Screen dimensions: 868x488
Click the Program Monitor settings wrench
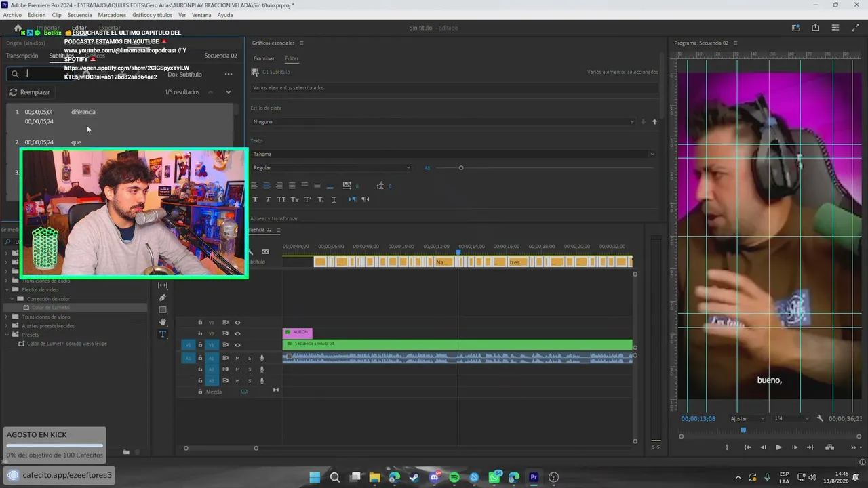820,419
